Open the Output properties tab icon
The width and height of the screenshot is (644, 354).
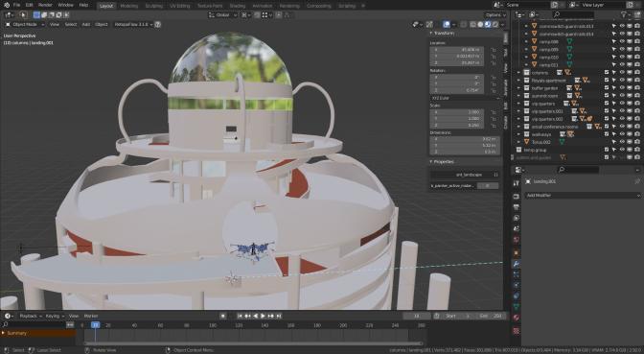[517, 207]
